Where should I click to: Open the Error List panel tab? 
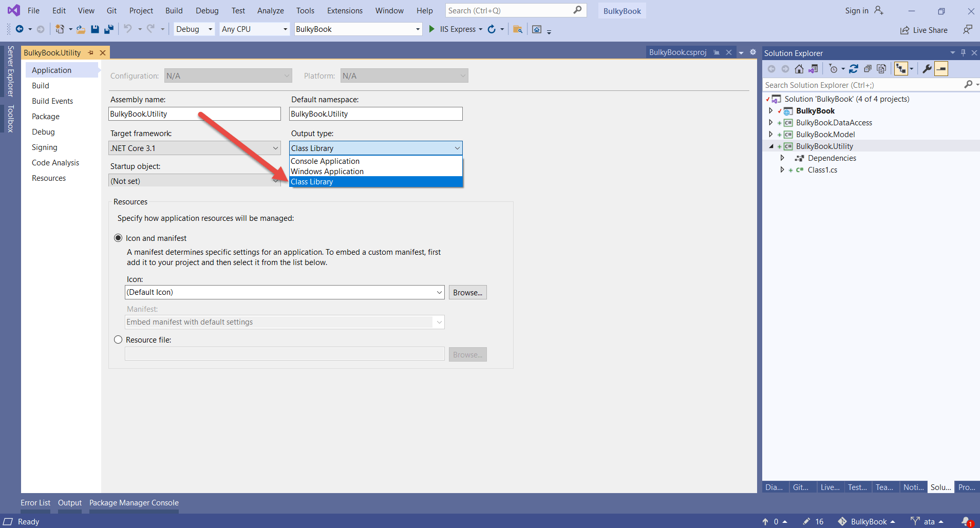tap(35, 503)
